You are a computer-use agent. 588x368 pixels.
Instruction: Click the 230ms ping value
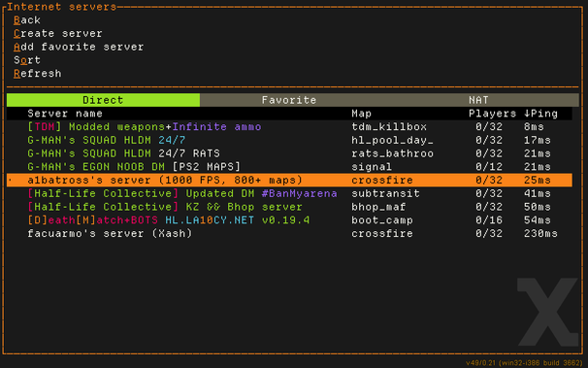[x=540, y=233]
